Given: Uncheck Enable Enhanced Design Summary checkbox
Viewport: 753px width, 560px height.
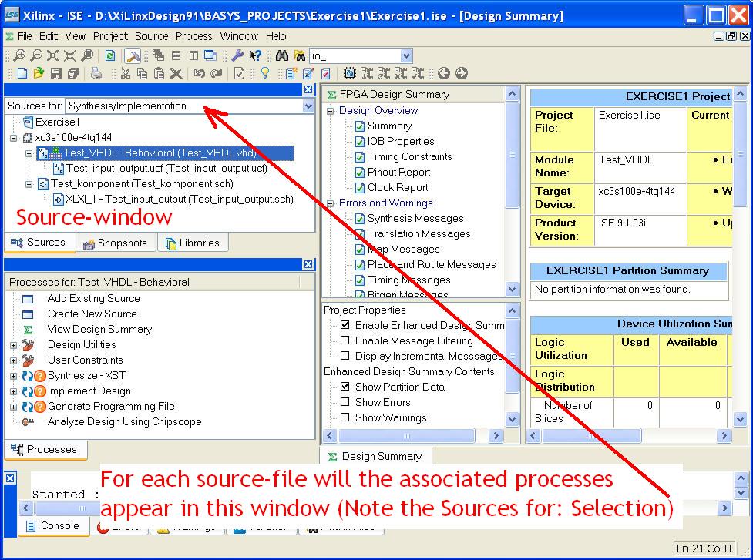Looking at the screenshot, I should tap(345, 325).
